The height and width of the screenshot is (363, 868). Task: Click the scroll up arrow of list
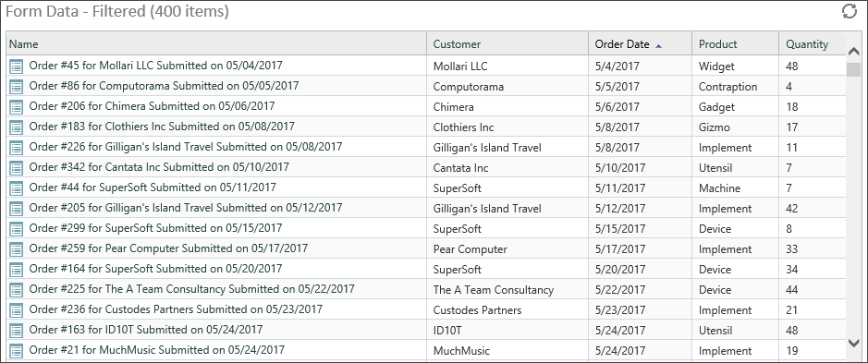[853, 52]
